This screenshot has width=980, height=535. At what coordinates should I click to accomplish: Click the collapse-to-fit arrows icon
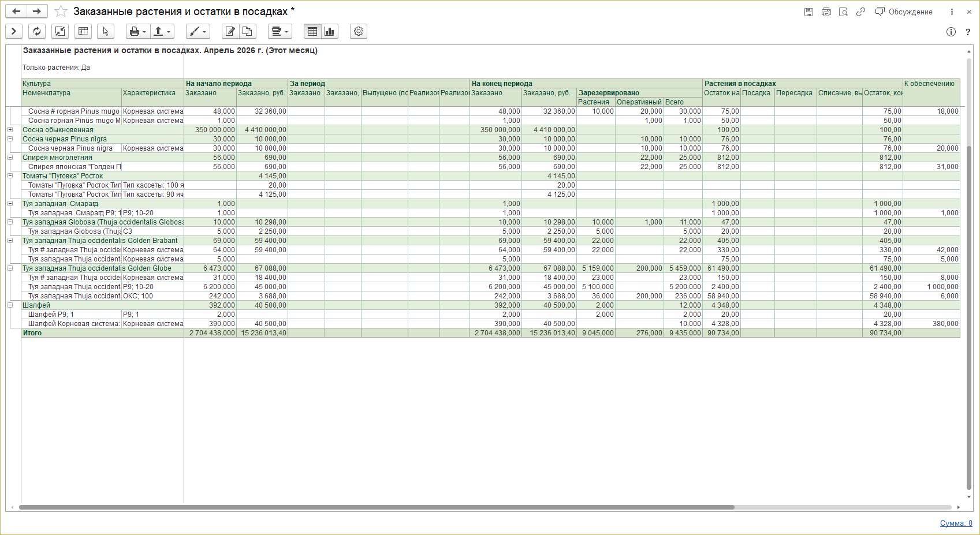[x=60, y=31]
